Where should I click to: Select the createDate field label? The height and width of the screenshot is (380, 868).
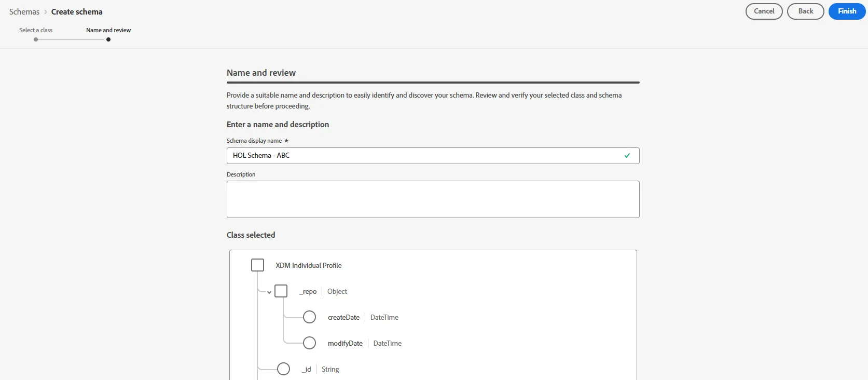(343, 318)
